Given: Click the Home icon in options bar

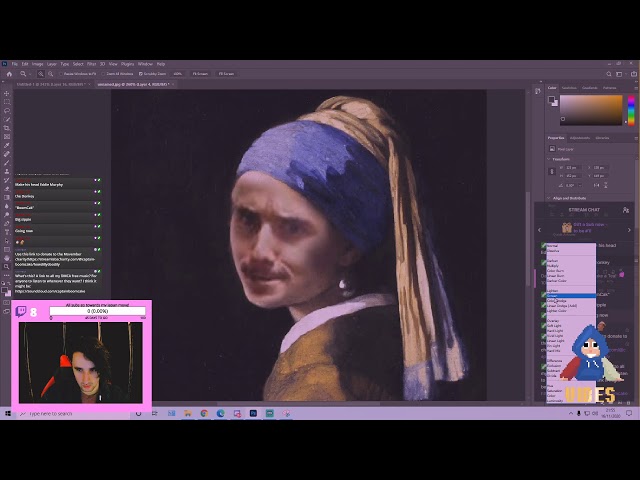Looking at the screenshot, I should click(x=9, y=74).
